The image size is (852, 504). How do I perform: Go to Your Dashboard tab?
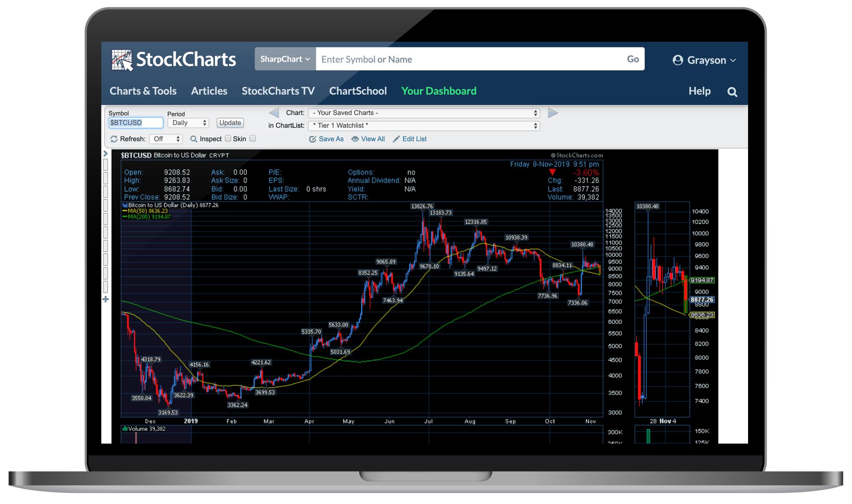pyautogui.click(x=439, y=91)
